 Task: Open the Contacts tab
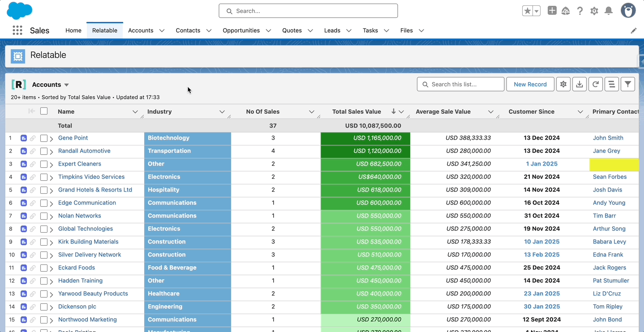[x=188, y=30]
